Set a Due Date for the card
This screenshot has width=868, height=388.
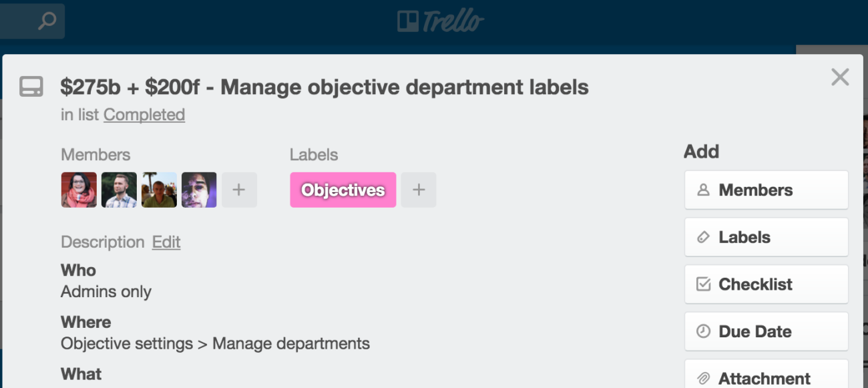(766, 331)
